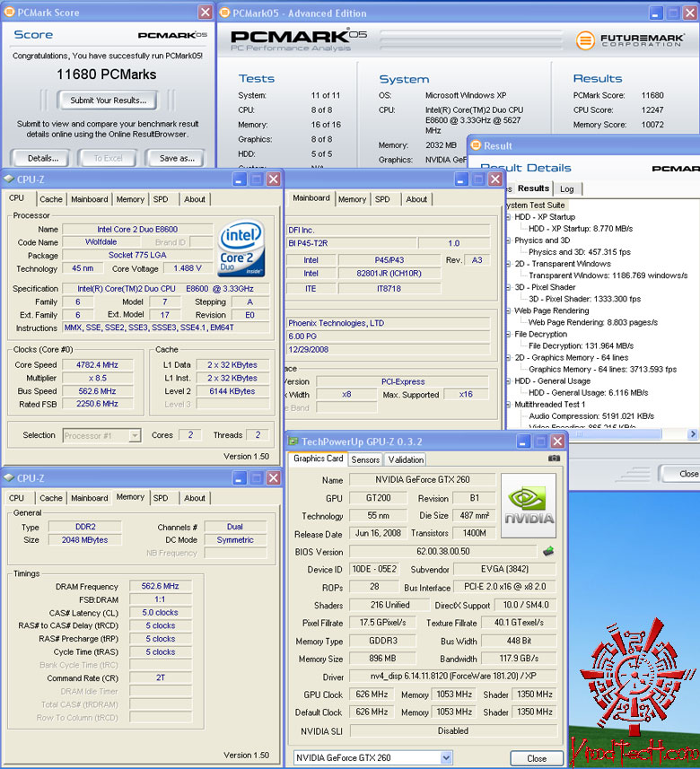Select the Graphics Card tab in GPU-Z
Screen dimensions: 700x769
point(319,459)
